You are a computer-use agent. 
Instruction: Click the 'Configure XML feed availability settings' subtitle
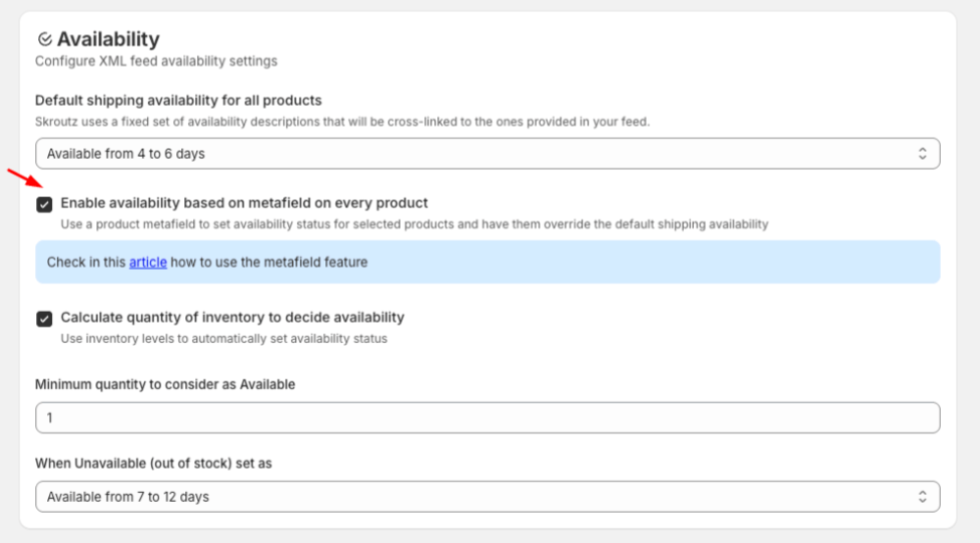coord(156,62)
